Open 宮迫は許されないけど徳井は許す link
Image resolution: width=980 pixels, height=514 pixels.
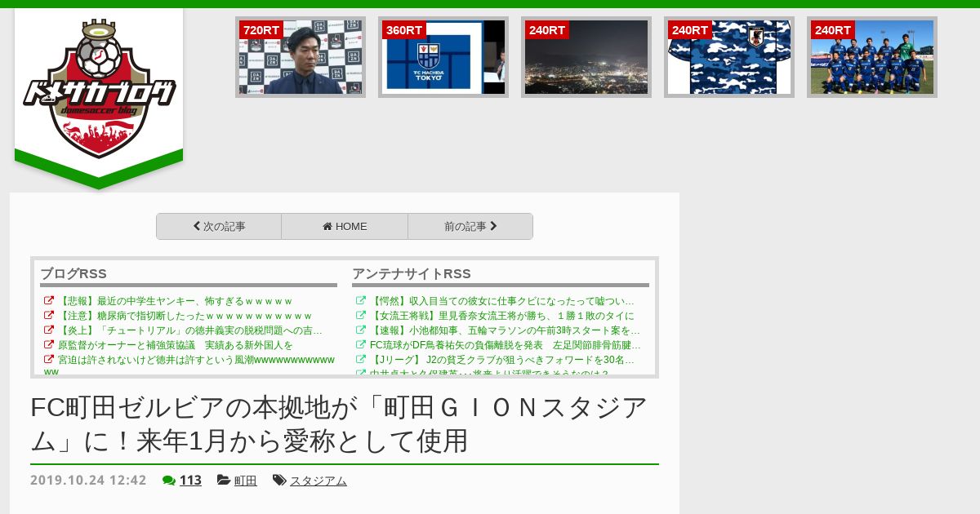[x=189, y=365]
